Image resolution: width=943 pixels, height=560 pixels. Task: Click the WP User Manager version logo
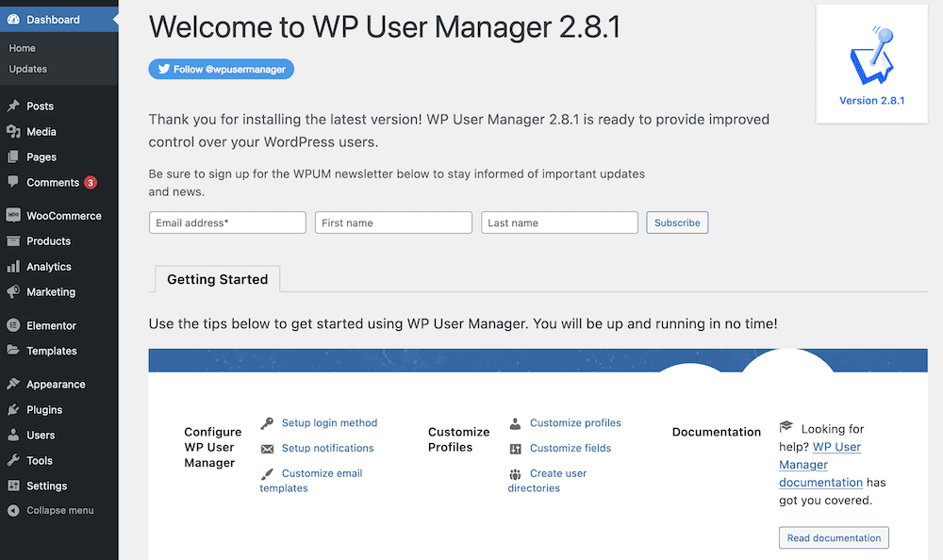pyautogui.click(x=871, y=56)
